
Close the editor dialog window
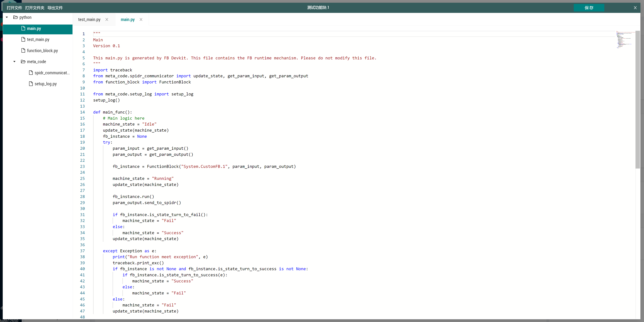point(635,8)
